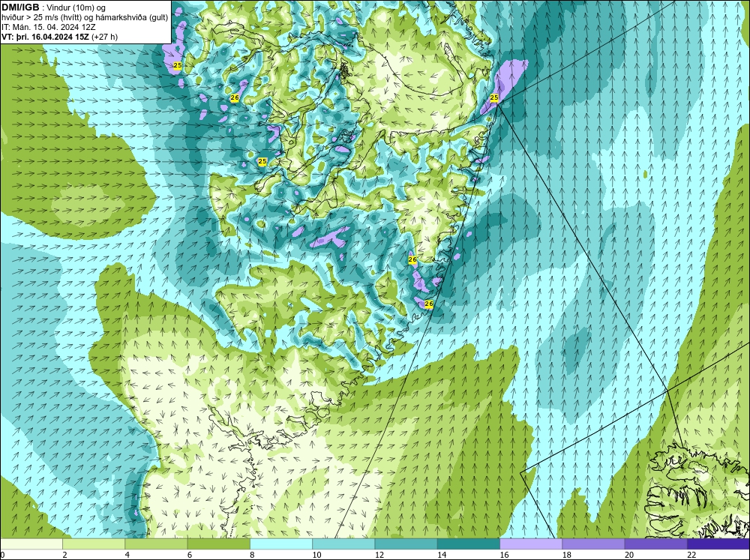The width and height of the screenshot is (750, 560).
Task: Pick the 0–2 m/s pale cream legend swatch
Action: coord(31,544)
